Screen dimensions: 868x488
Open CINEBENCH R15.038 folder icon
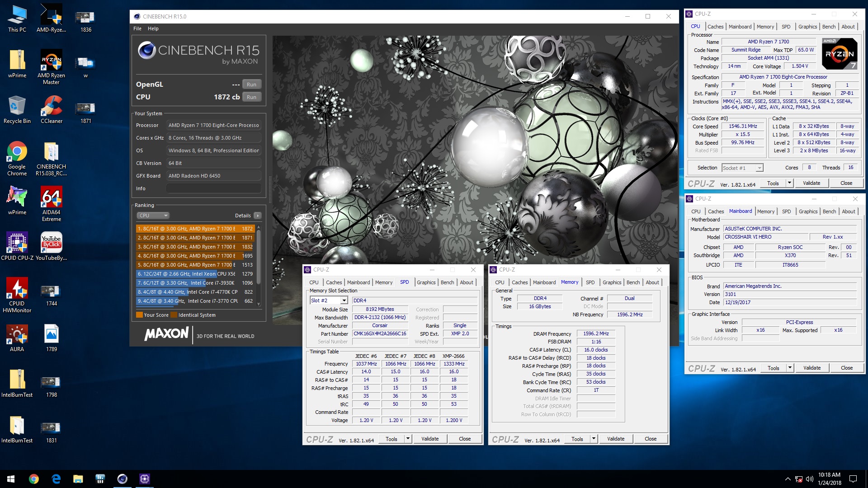[51, 158]
